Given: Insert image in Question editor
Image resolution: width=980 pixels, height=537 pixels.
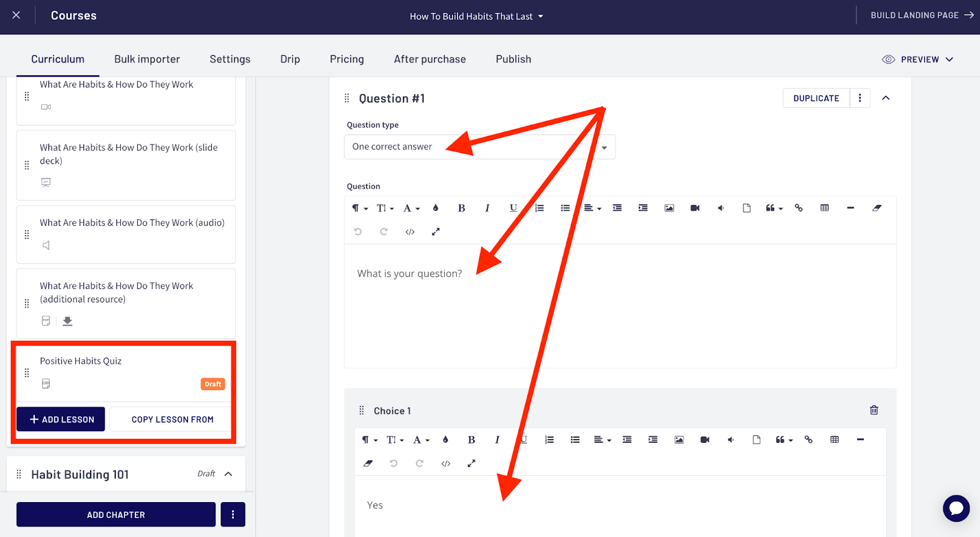Looking at the screenshot, I should pyautogui.click(x=669, y=208).
